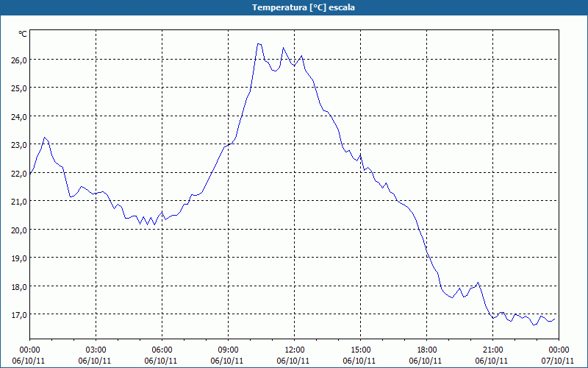Screen dimensions: 588x368
Task: Click the 06/10/11 date under 18:00
Action: click(426, 361)
